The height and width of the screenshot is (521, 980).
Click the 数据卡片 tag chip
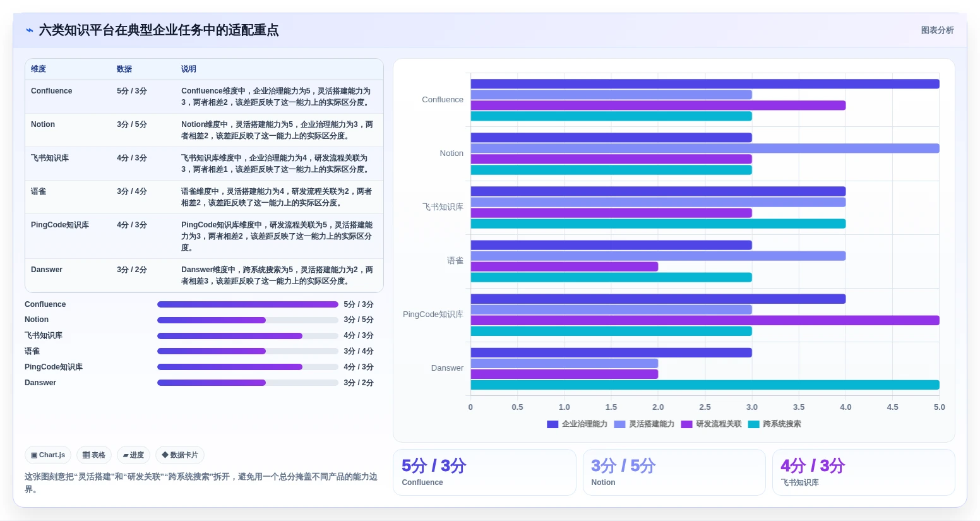pos(180,455)
